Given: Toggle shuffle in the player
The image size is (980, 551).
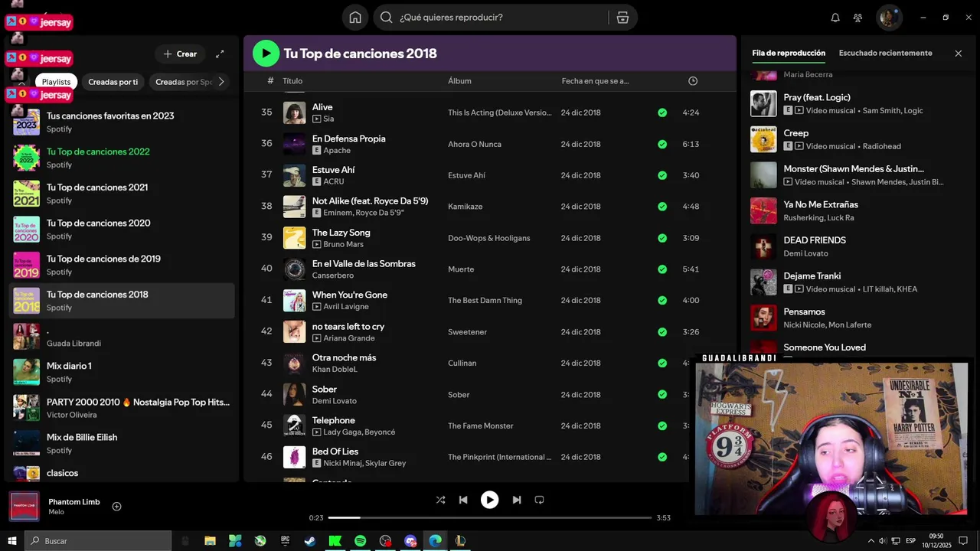Looking at the screenshot, I should pyautogui.click(x=440, y=500).
